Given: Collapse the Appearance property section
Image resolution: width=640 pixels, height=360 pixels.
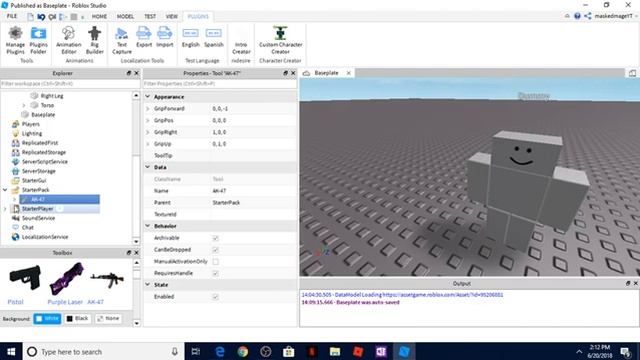Looking at the screenshot, I should [x=148, y=97].
